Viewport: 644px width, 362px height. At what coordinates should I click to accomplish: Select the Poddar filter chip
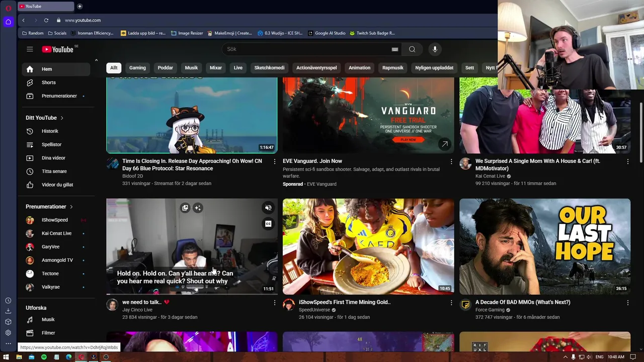165,68
